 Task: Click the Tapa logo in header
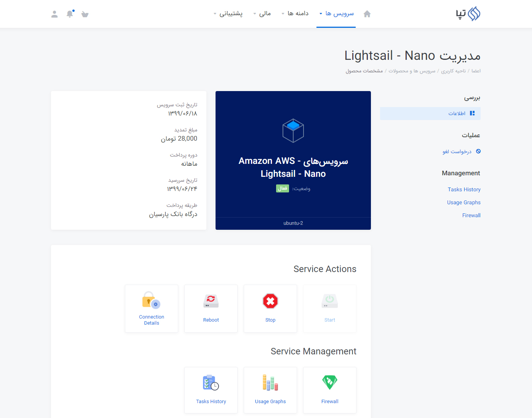(x=468, y=14)
